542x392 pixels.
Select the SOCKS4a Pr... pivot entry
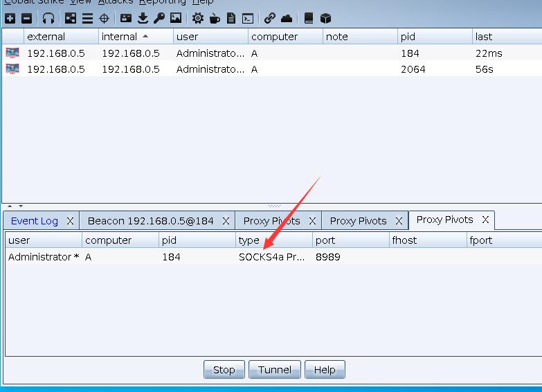pyautogui.click(x=271, y=257)
